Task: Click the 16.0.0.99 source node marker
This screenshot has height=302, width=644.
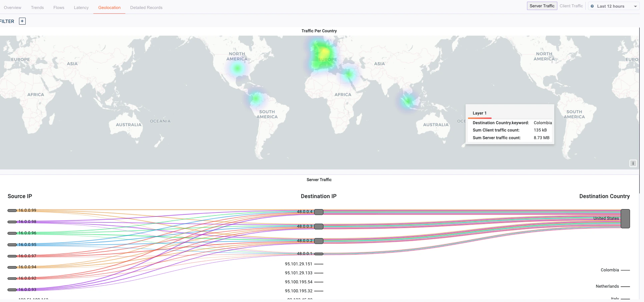Action: click(x=12, y=210)
